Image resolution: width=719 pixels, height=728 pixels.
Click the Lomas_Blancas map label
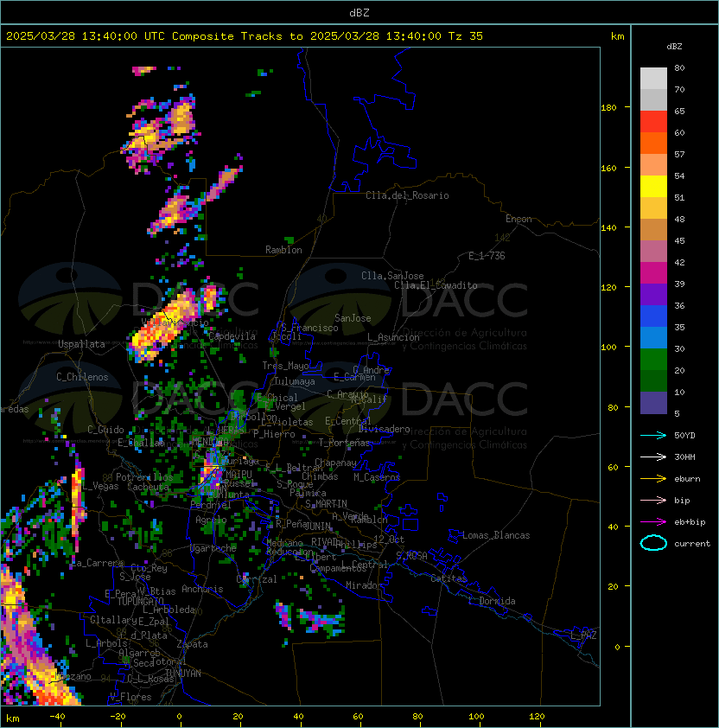[x=496, y=535]
